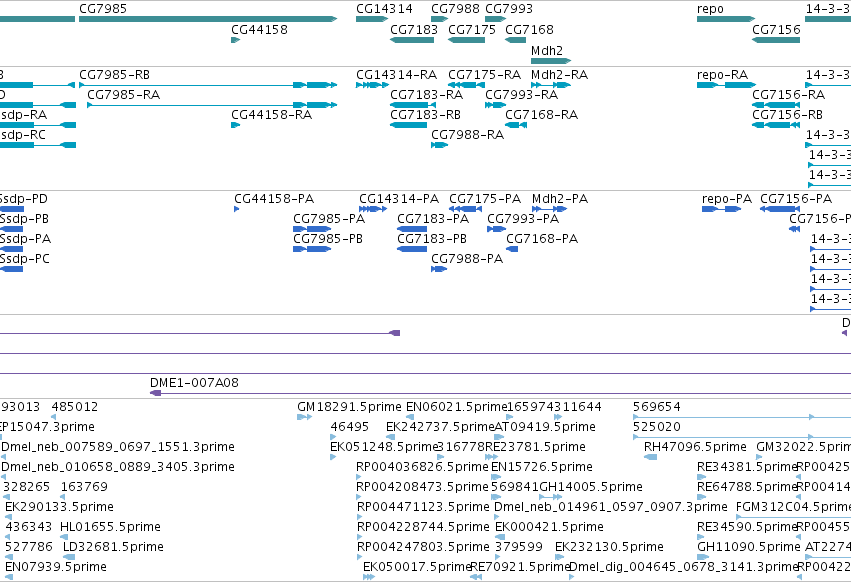
Task: Open the CG7993-PA protein label
Action: (523, 219)
